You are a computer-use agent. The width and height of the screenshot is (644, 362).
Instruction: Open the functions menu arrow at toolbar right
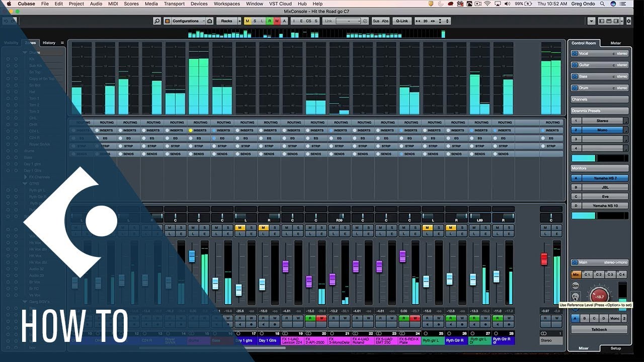tap(591, 21)
